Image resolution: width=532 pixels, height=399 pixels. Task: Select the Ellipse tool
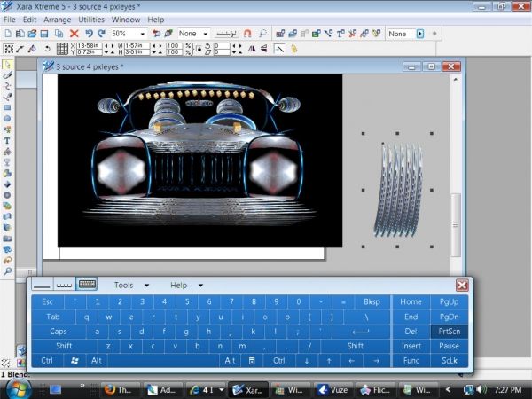pos(7,119)
